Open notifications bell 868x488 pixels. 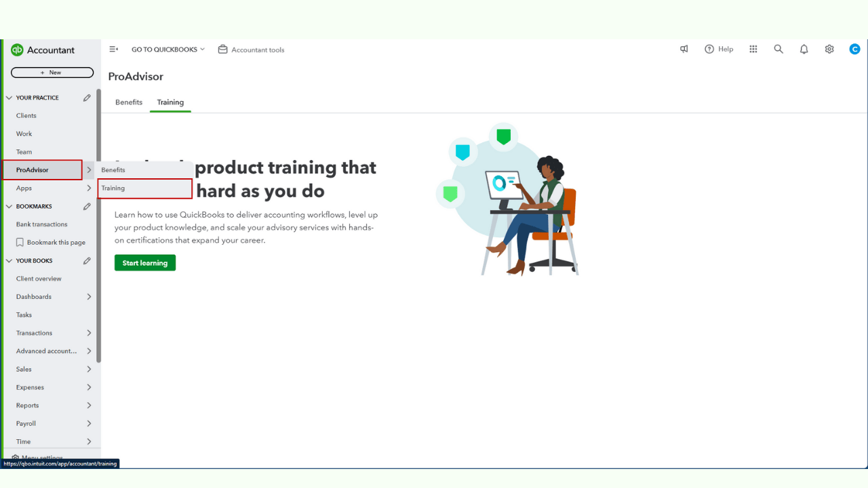coord(804,49)
